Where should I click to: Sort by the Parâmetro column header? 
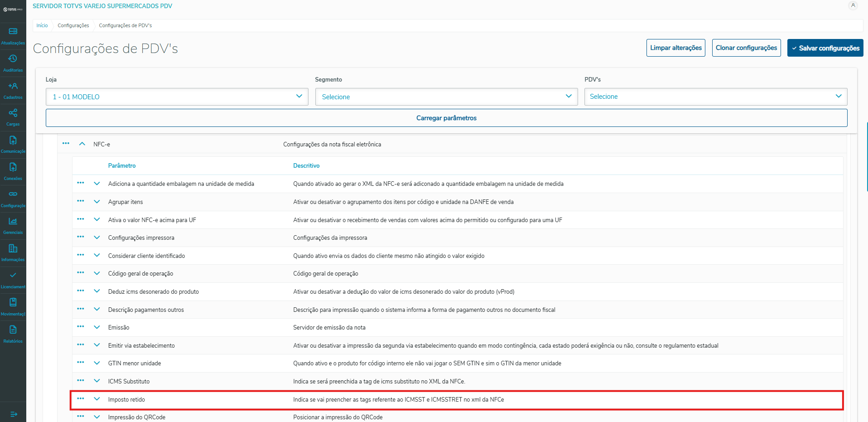(x=122, y=166)
